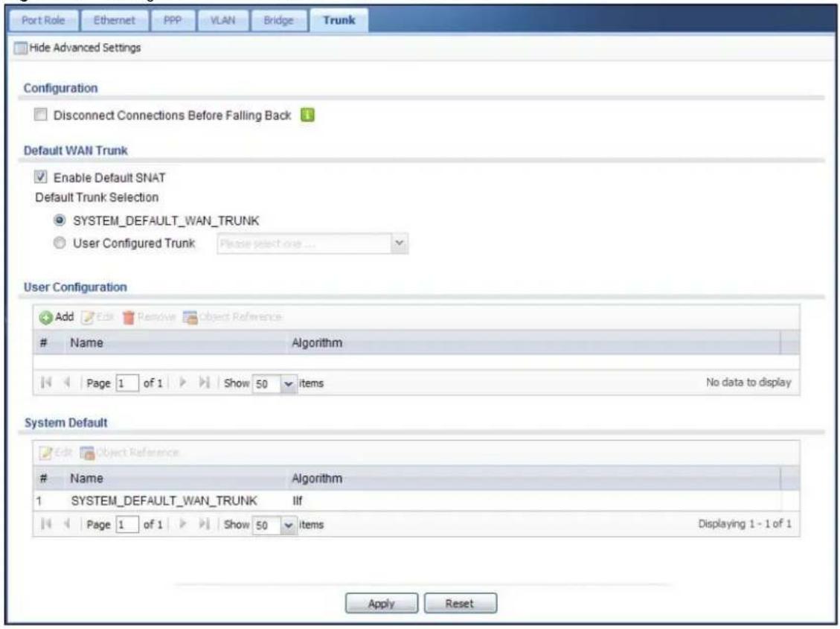Go to first page in System Default

47,524
